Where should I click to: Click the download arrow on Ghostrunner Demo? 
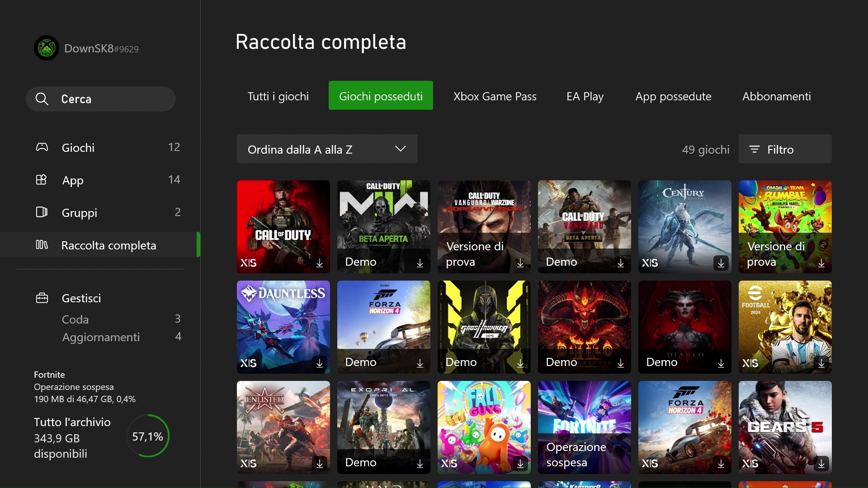[x=520, y=363]
